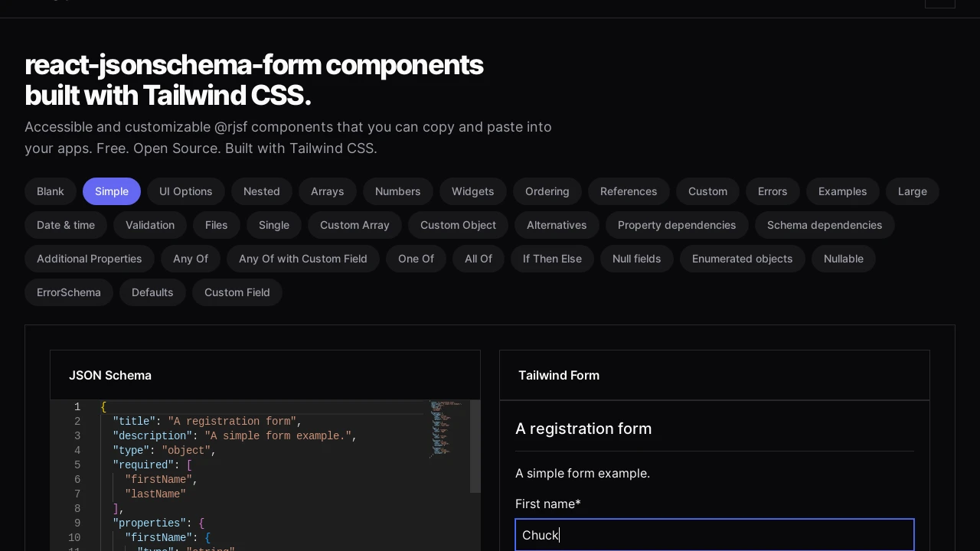This screenshot has height=551, width=980.
Task: Click the JSON Schema editor minimap
Action: point(449,429)
